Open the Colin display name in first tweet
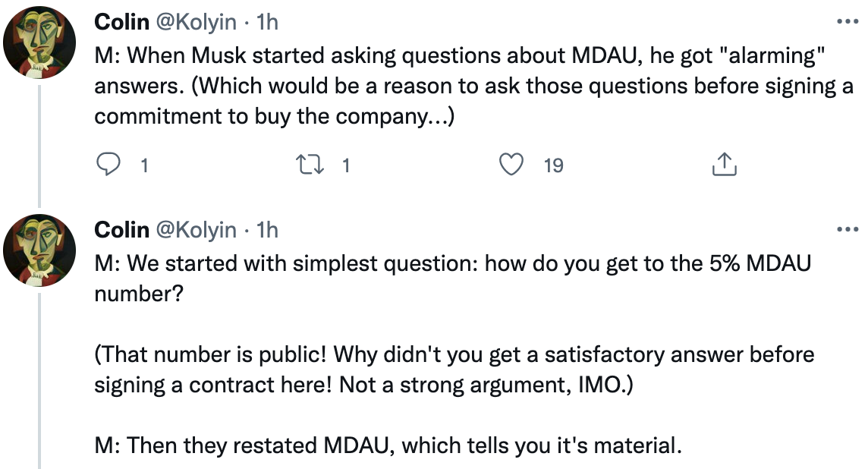868x469 pixels. pyautogui.click(x=122, y=22)
